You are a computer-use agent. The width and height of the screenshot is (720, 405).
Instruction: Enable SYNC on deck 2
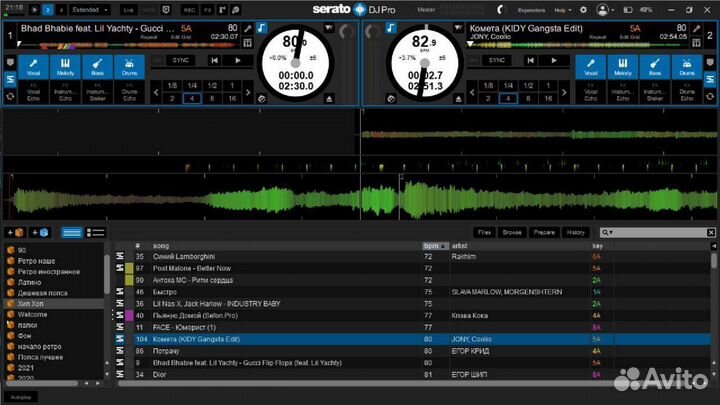pyautogui.click(x=496, y=60)
